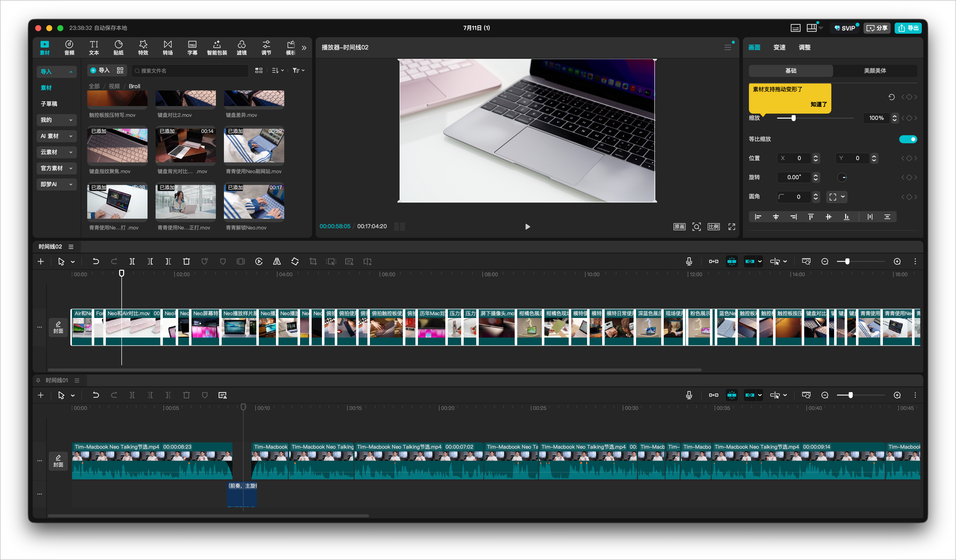Expand the 我的 sidebar section
956x560 pixels.
coord(57,120)
